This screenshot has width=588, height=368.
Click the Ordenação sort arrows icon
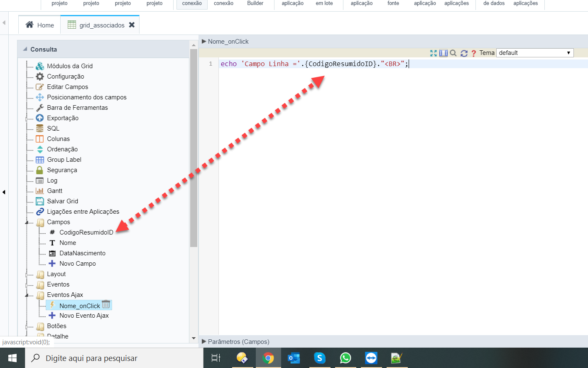click(40, 149)
